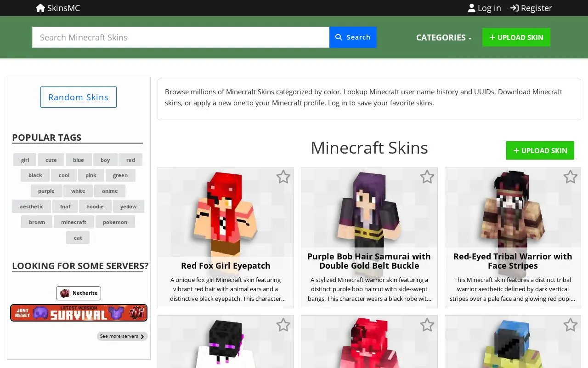Select the red tag

click(x=130, y=160)
